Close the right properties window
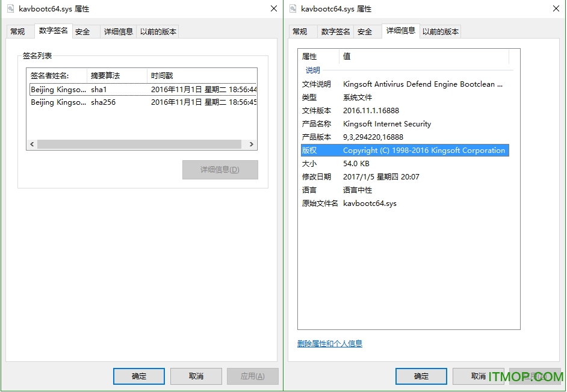 tap(556, 8)
